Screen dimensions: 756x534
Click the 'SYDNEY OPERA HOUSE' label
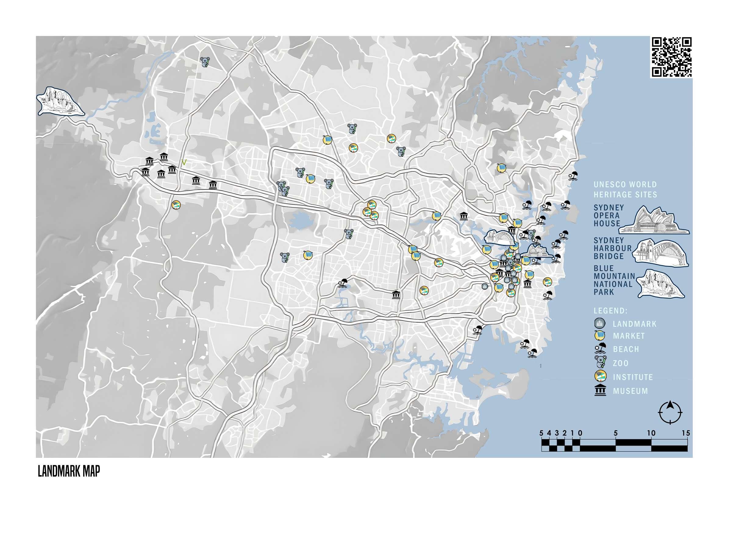click(609, 215)
